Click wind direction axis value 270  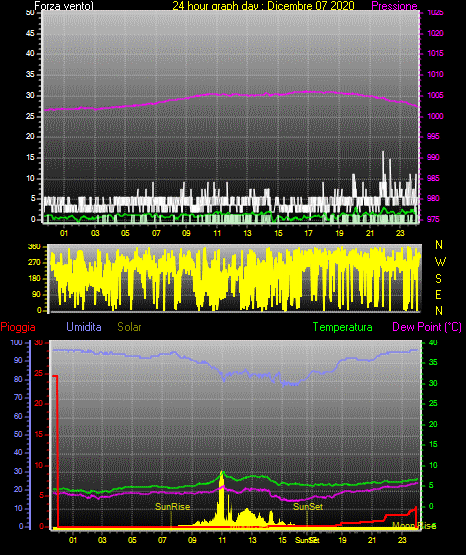[34, 263]
